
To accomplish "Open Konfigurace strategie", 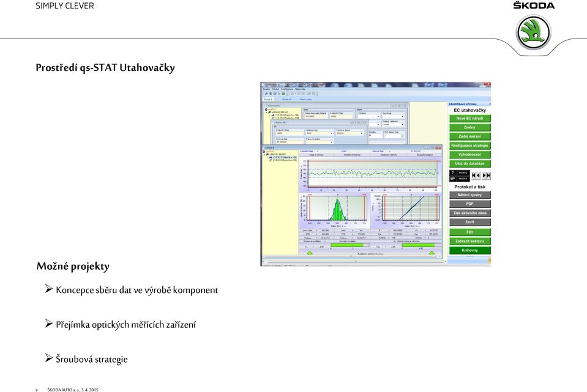I will pyautogui.click(x=469, y=145).
